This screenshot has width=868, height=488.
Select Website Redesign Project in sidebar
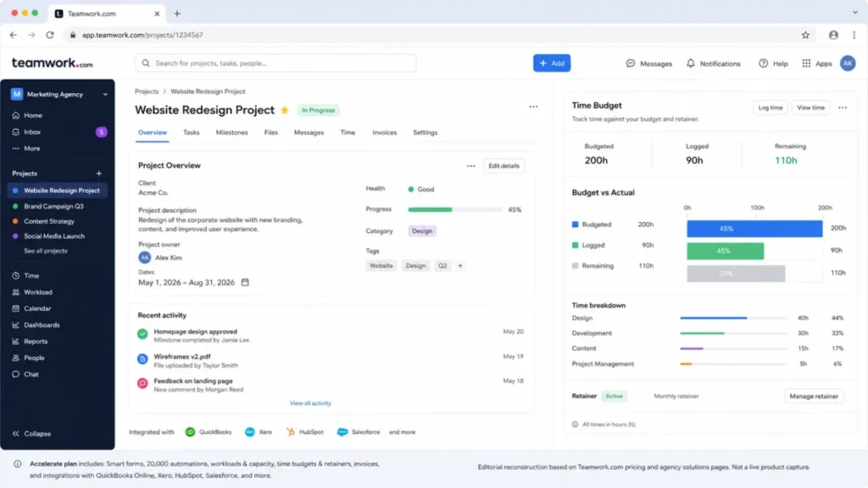pos(58,191)
